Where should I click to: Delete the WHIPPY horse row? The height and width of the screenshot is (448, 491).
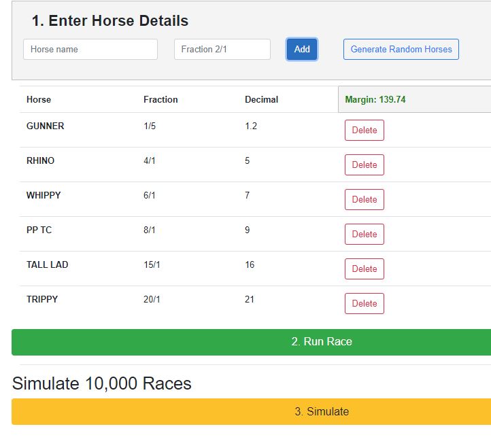pyautogui.click(x=365, y=199)
